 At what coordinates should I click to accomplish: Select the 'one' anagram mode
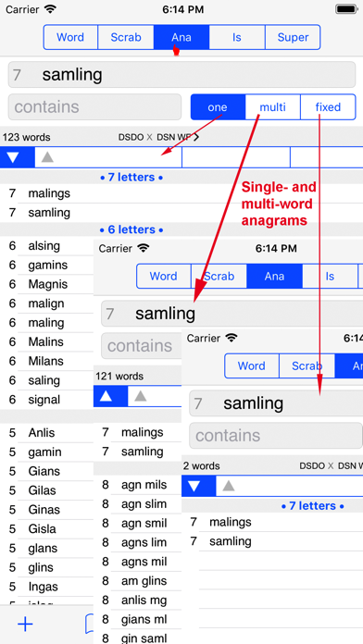[x=218, y=107]
